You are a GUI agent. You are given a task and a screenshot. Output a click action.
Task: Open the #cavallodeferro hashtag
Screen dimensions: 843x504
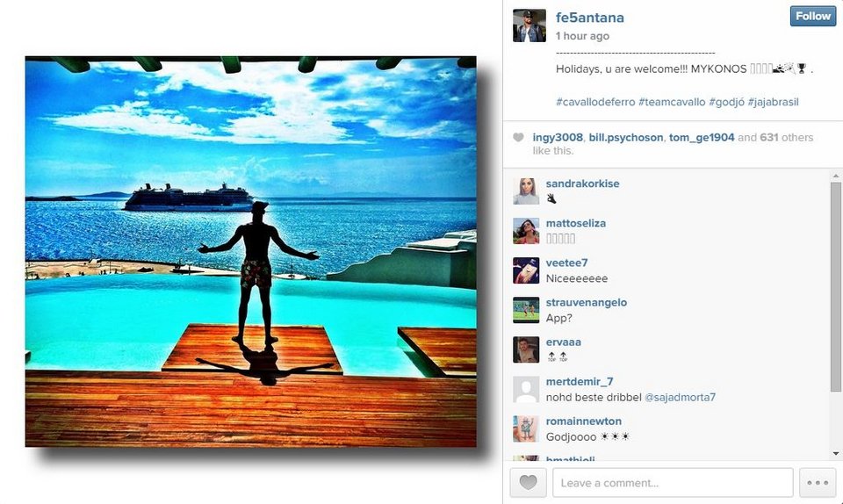595,102
